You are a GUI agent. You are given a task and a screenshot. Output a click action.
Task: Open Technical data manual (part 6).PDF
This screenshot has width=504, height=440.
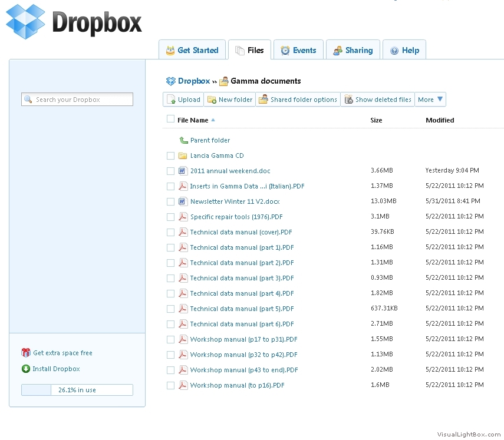242,324
